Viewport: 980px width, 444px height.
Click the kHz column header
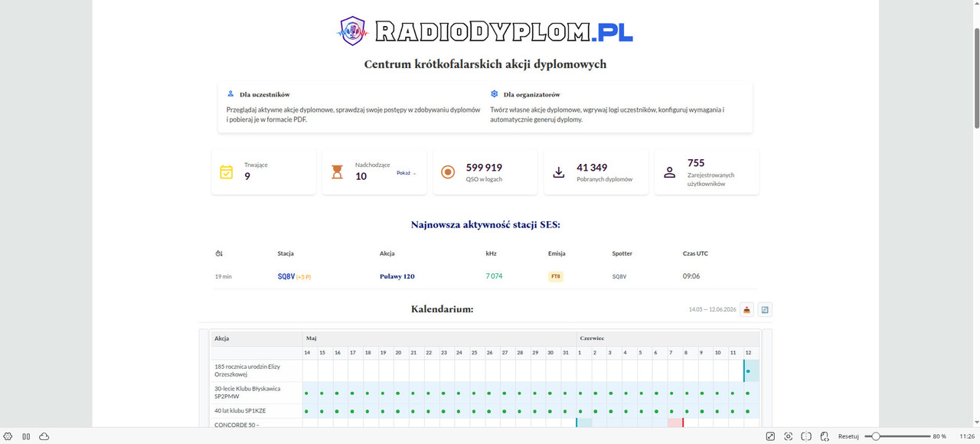coord(491,253)
